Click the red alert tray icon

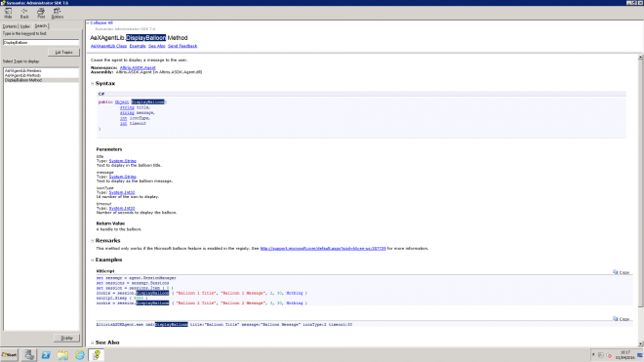click(609, 355)
